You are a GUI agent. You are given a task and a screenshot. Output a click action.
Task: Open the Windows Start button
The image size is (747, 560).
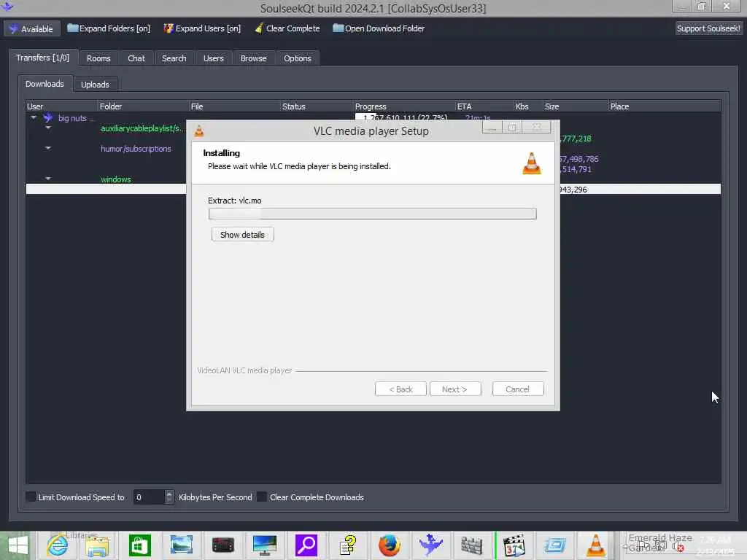coord(18,545)
